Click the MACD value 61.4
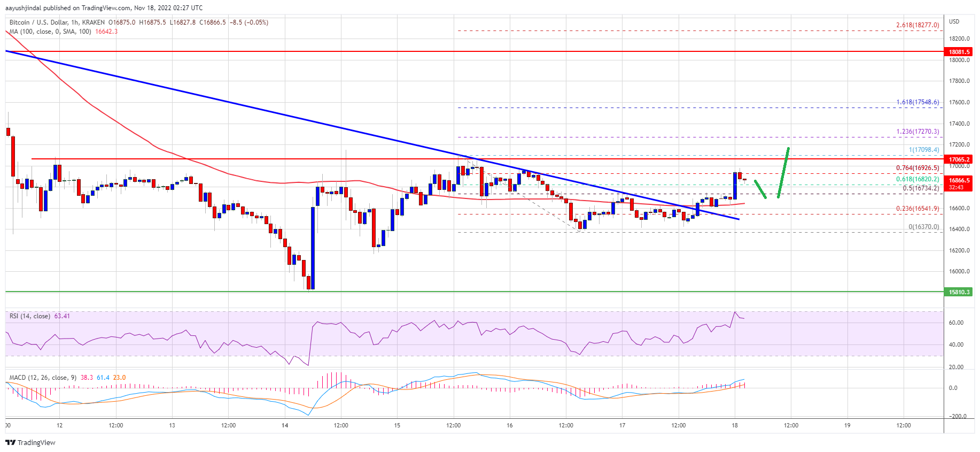The height and width of the screenshot is (452, 980). coord(103,378)
